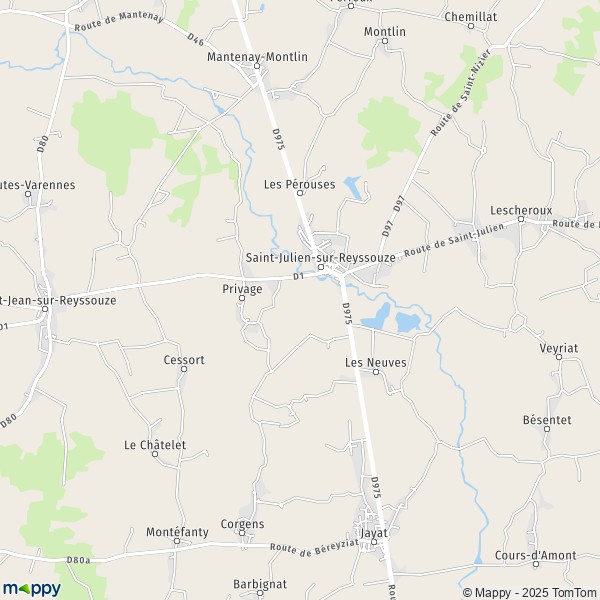600x600 pixels.
Task: Click the Corgens place label
Action: click(x=242, y=524)
